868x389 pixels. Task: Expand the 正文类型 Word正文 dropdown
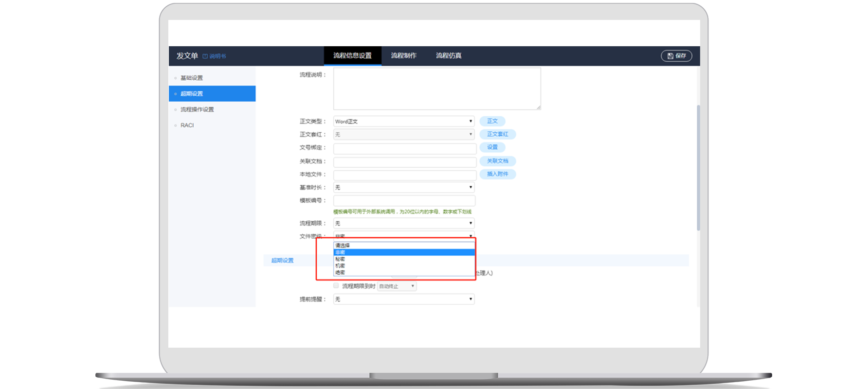pyautogui.click(x=403, y=122)
